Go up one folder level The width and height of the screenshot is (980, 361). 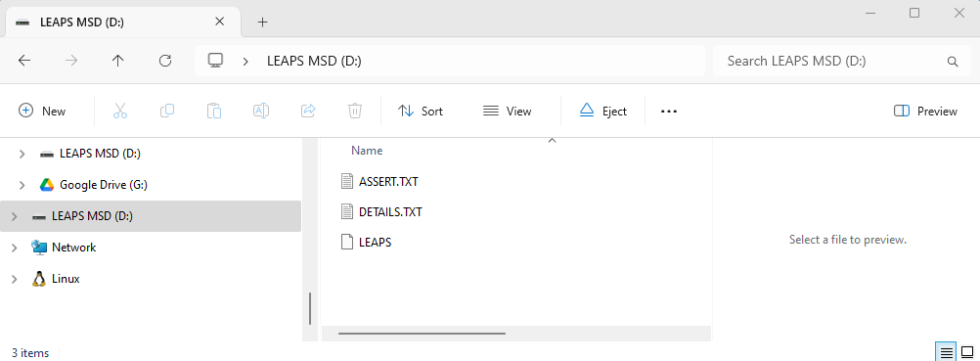pyautogui.click(x=117, y=61)
